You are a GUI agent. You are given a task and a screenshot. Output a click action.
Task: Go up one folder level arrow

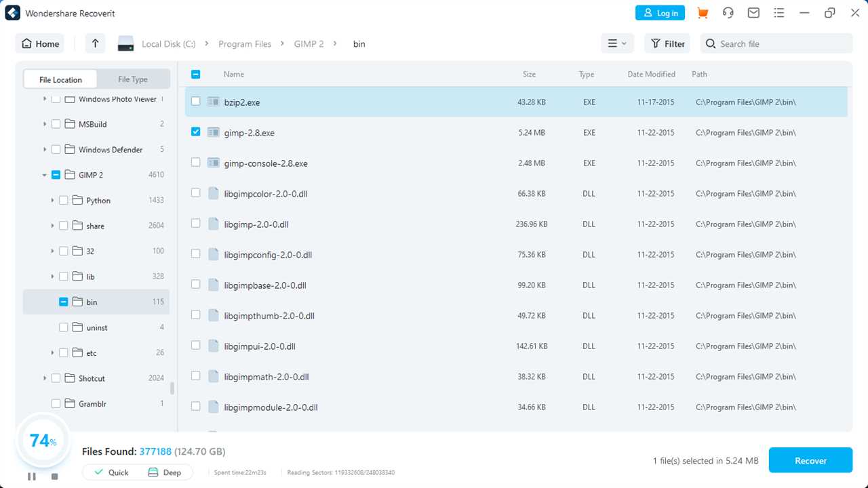point(95,43)
